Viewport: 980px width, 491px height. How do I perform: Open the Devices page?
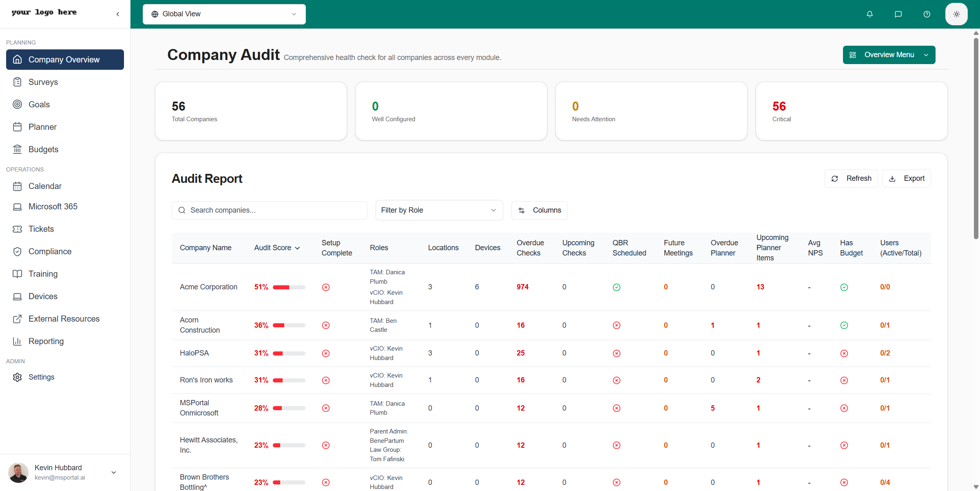coord(43,296)
